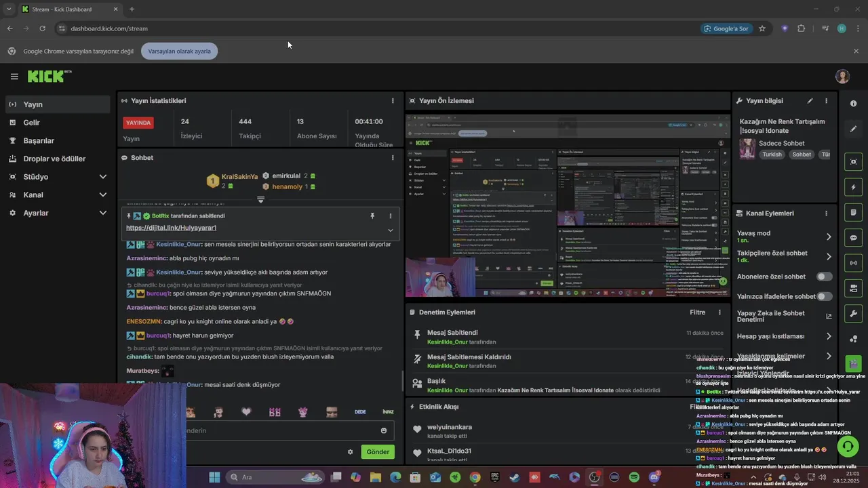The image size is (868, 488).
Task: Toggle the chat bubble icon in right toolbar
Action: click(x=853, y=238)
